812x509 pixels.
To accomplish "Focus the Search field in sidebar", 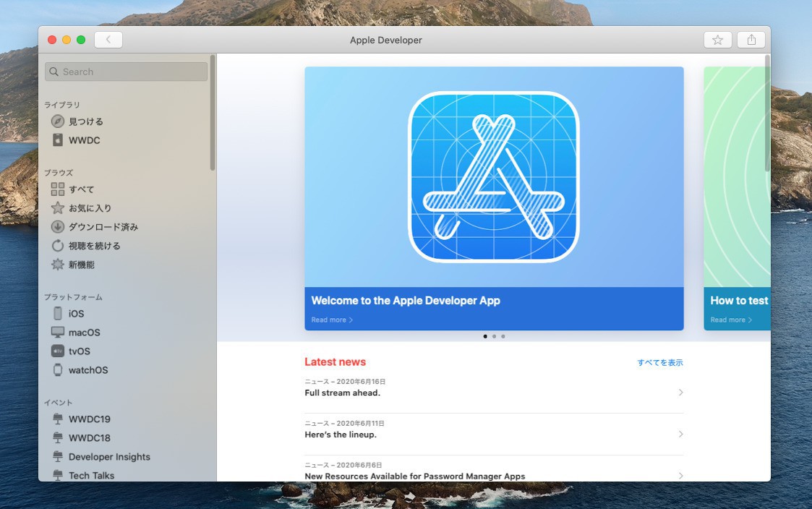I will point(127,72).
